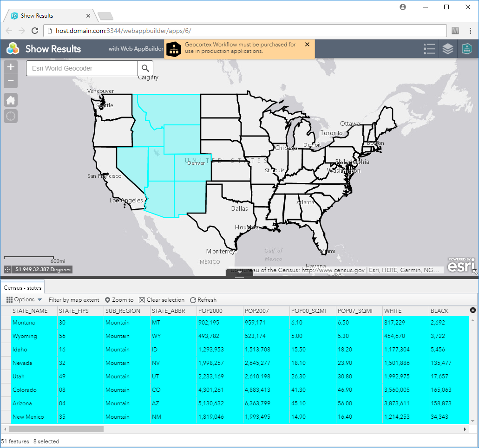This screenshot has width=479, height=448.
Task: Click the Zoom to button
Action: tap(119, 300)
